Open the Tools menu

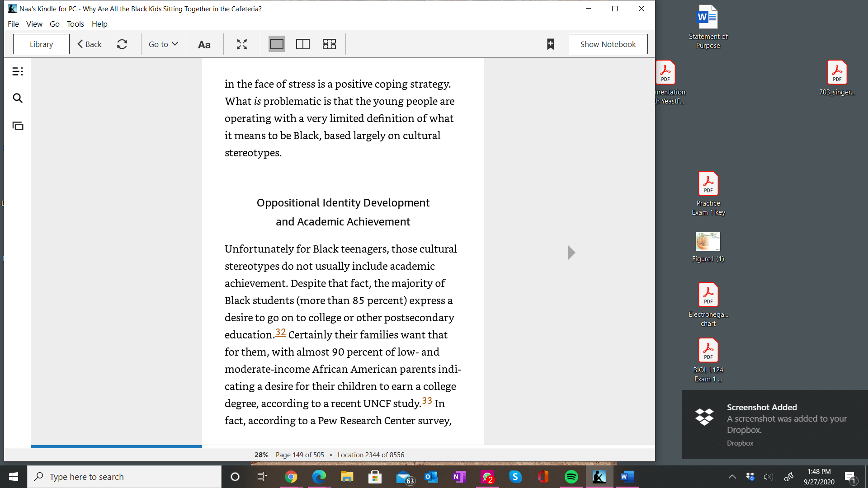click(75, 24)
